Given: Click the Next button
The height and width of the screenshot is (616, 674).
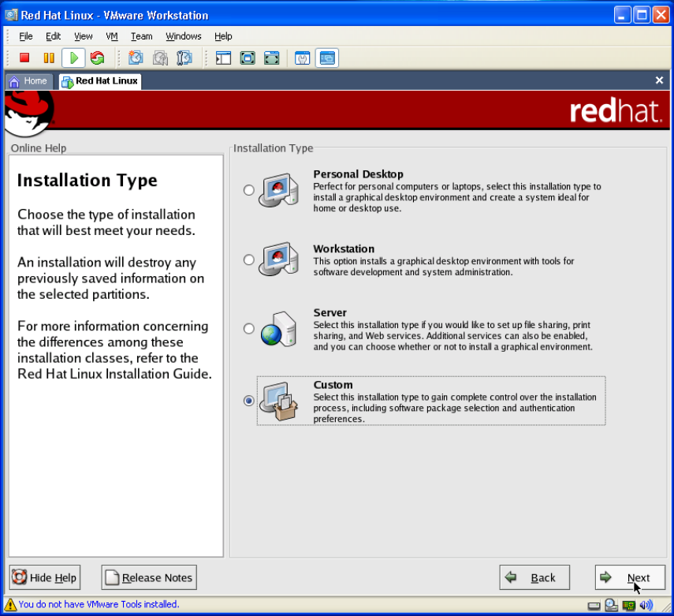Looking at the screenshot, I should (x=629, y=577).
